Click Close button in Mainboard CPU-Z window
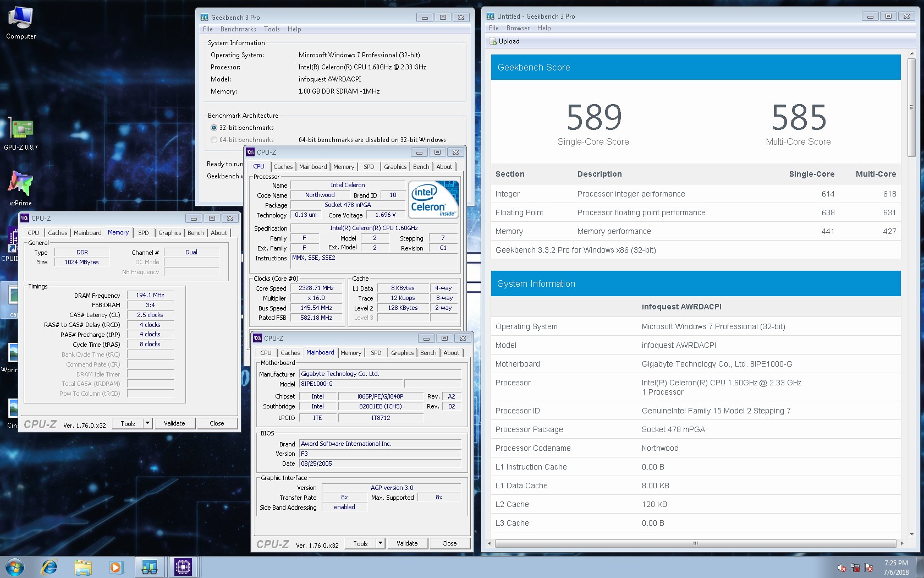Viewport: 924px width, 578px height. coord(449,543)
